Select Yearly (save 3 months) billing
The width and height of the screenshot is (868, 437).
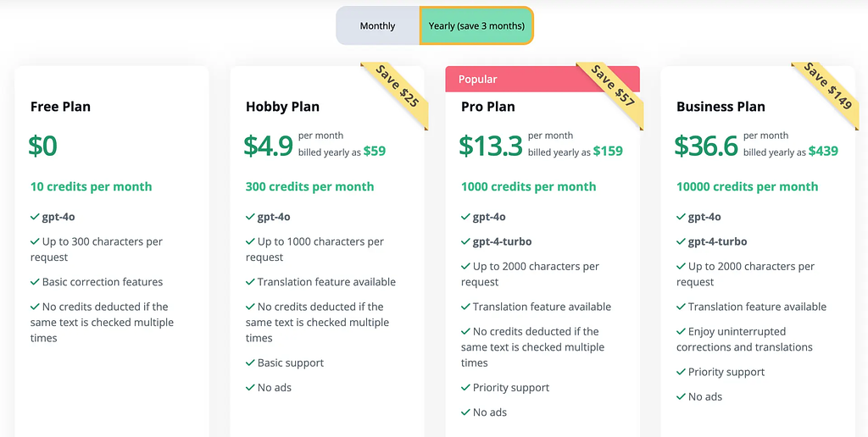pyautogui.click(x=476, y=26)
